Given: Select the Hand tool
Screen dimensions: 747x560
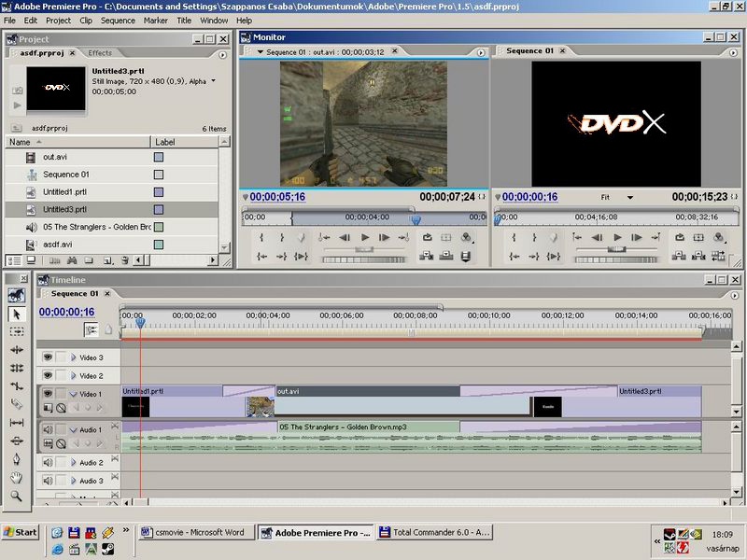Looking at the screenshot, I should [17, 477].
